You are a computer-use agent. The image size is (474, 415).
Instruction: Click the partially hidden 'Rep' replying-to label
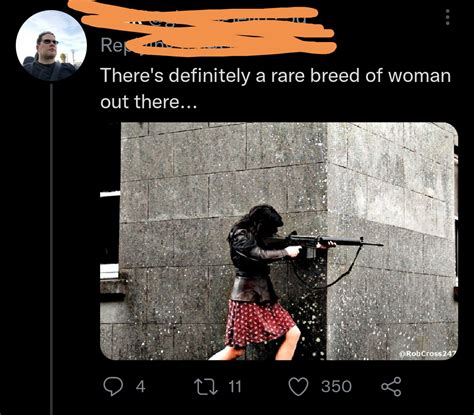(111, 46)
